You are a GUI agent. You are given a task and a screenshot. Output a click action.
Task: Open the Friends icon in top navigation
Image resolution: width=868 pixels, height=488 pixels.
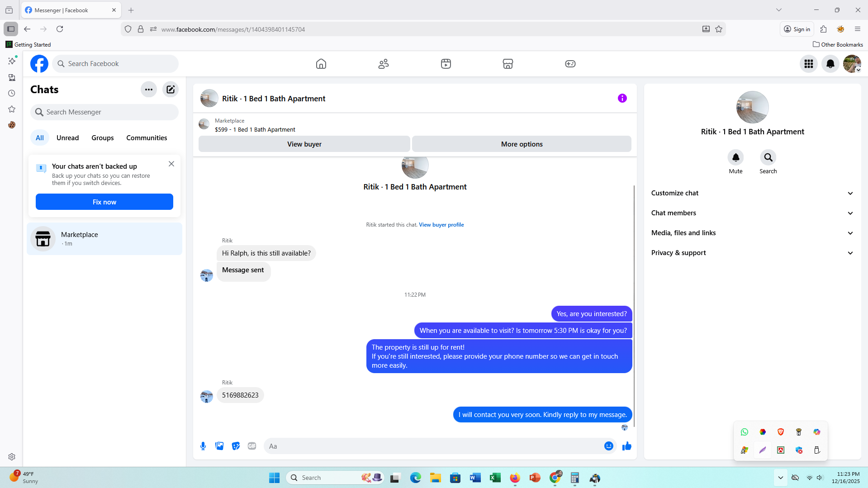(384, 64)
